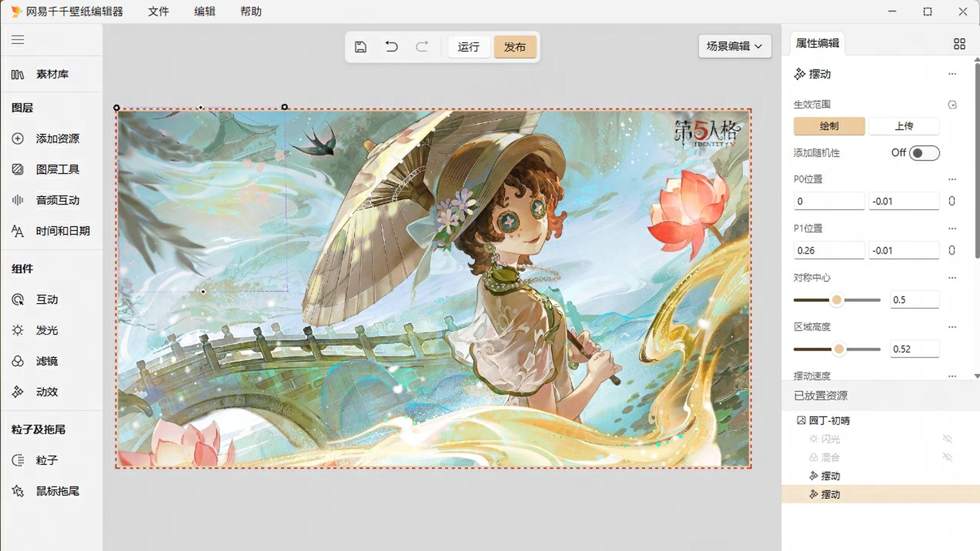
Task: Click the link icon next to P0位置
Action: pos(952,201)
